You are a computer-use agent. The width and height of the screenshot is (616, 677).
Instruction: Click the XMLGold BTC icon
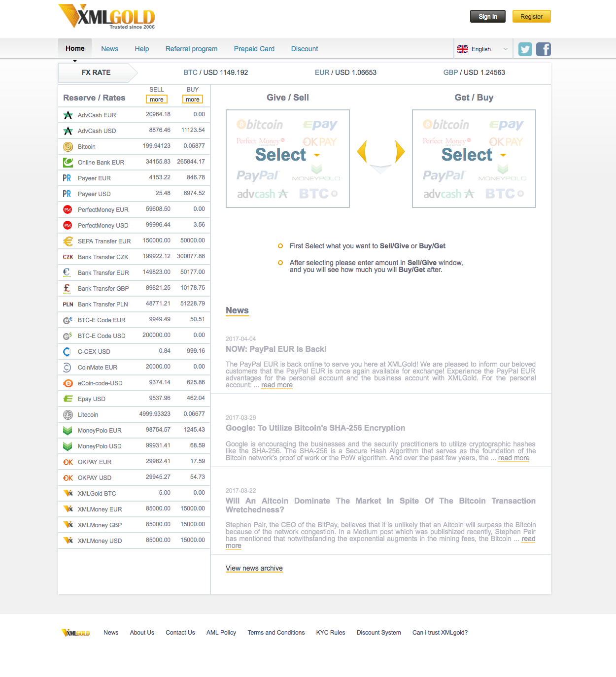68,493
